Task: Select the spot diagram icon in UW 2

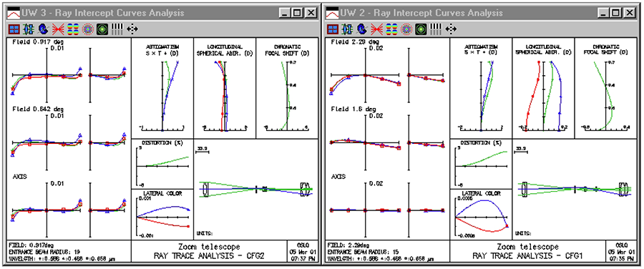Action: pyautogui.click(x=406, y=29)
